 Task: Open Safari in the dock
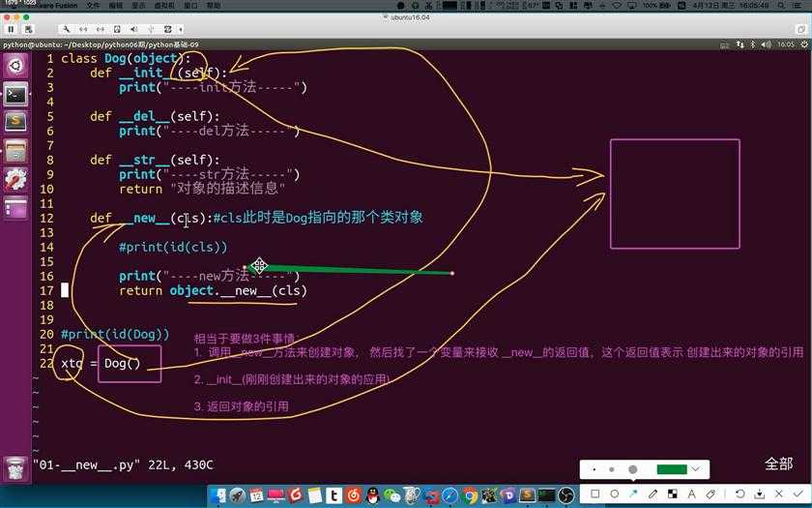(450, 495)
